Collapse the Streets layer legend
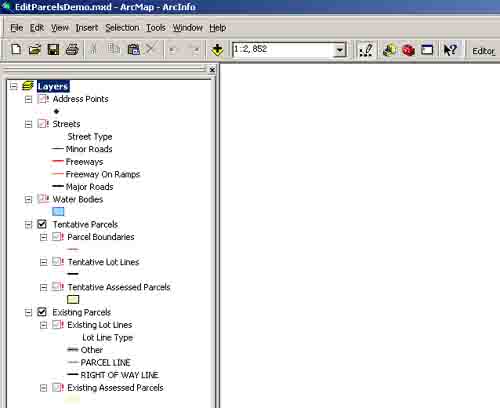This screenshot has height=408, width=500. pyautogui.click(x=28, y=124)
